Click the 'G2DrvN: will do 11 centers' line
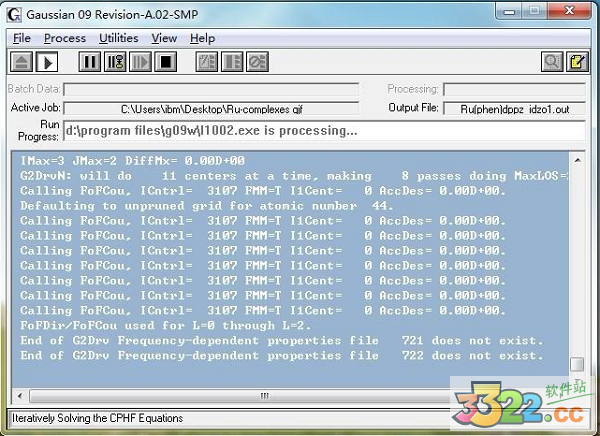The height and width of the screenshot is (436, 600). click(x=294, y=176)
